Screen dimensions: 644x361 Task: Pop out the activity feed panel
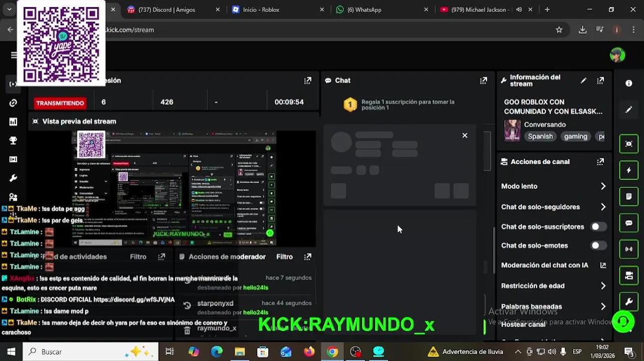[x=162, y=257]
